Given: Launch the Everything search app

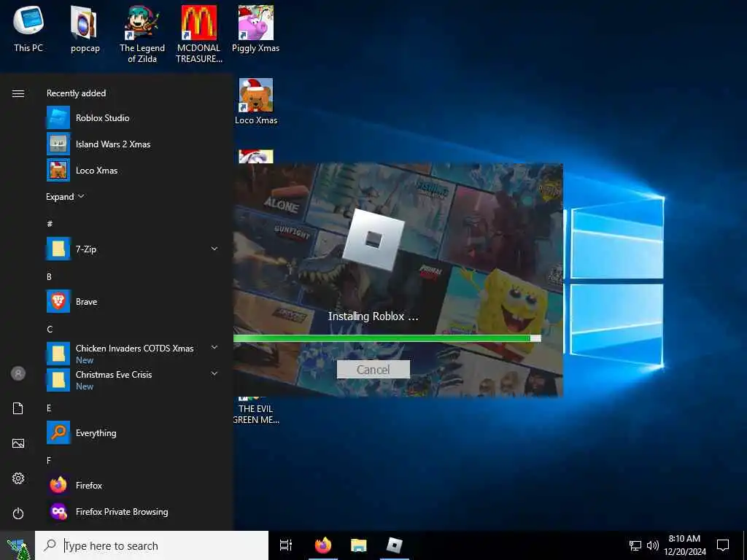Looking at the screenshot, I should click(133, 433).
